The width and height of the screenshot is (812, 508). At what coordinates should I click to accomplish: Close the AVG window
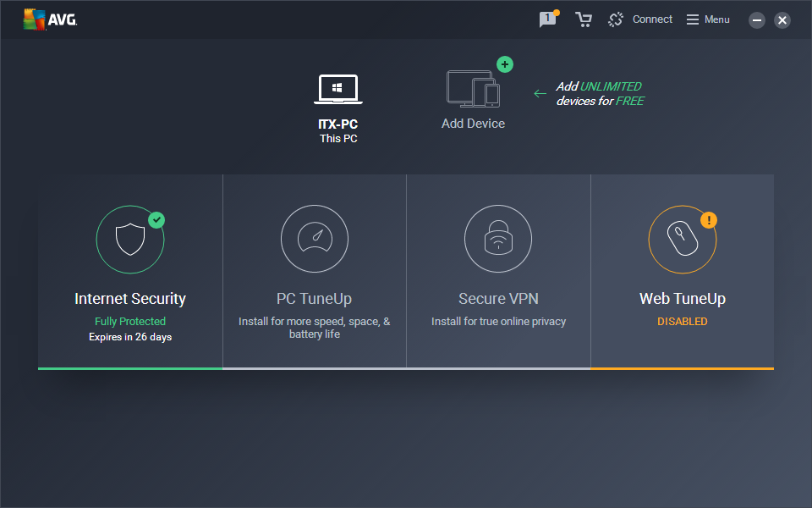pyautogui.click(x=782, y=20)
